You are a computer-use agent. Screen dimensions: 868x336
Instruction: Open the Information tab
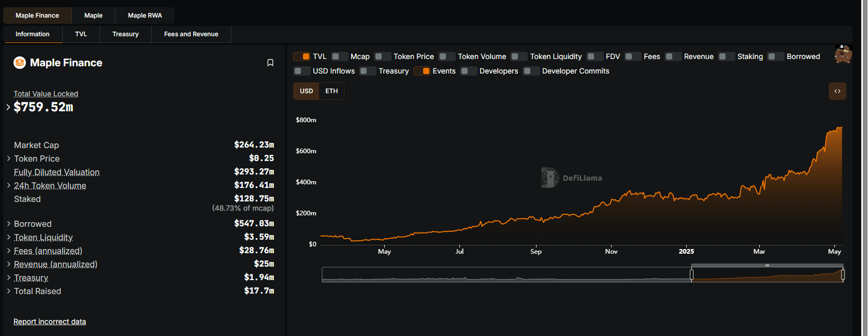33,34
